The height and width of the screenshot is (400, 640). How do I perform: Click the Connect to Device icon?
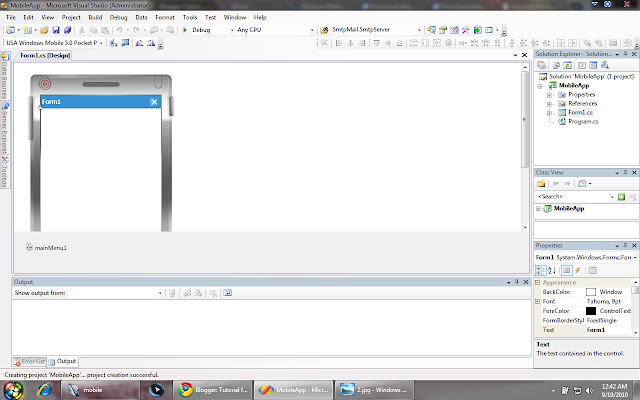point(113,43)
